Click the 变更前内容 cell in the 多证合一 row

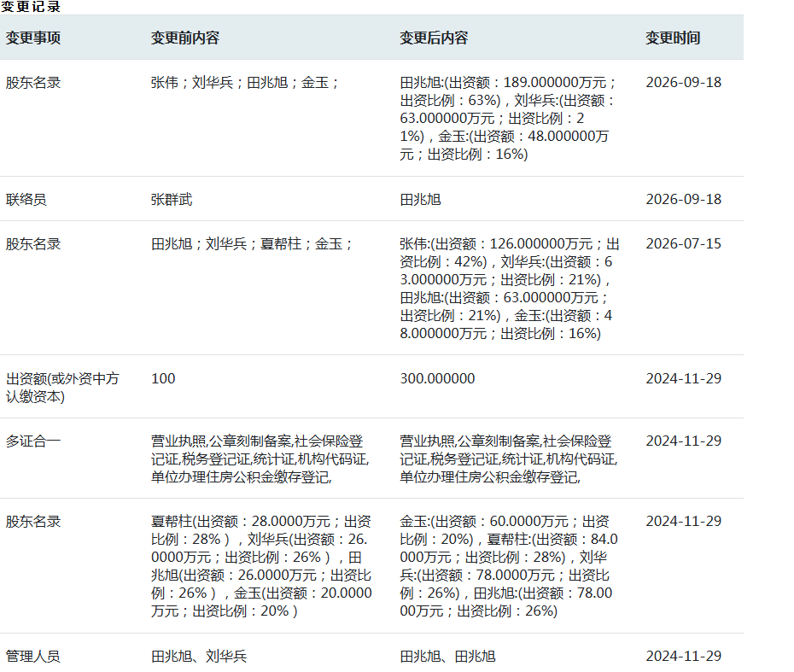[x=260, y=459]
